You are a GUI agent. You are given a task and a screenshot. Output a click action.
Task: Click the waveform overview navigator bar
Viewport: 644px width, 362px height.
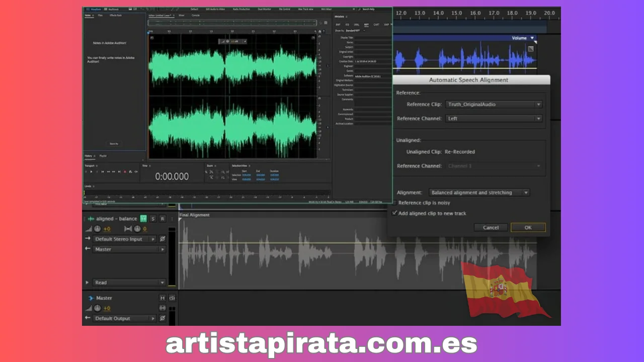(x=231, y=23)
